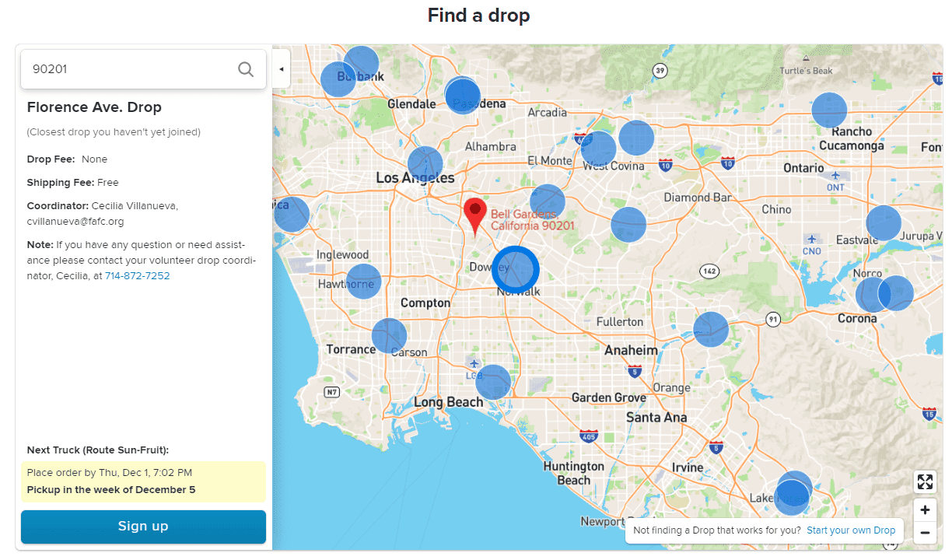Select the drop marker near Long Beach
The width and height of the screenshot is (952, 560).
(493, 382)
